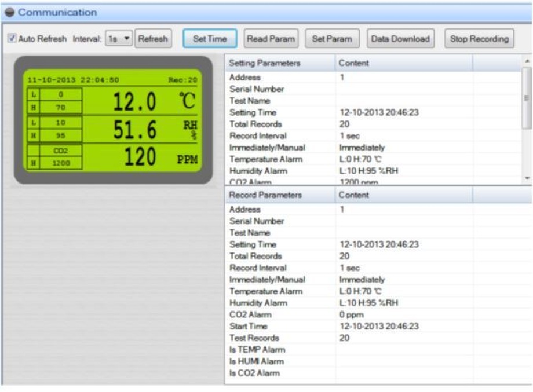
Task: Click the 120 PPM CO2 reading
Action: point(140,156)
